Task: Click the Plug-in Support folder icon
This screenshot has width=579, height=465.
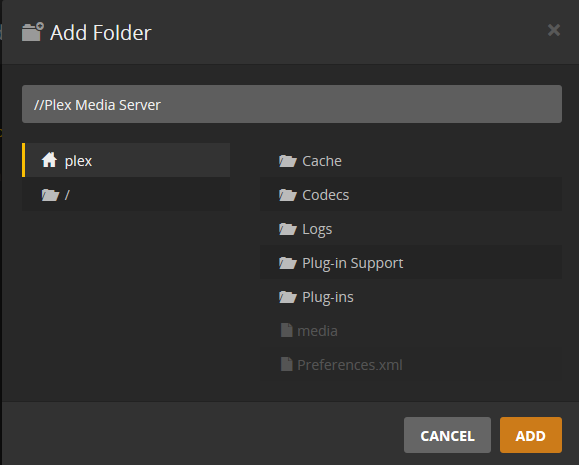Action: [x=288, y=263]
